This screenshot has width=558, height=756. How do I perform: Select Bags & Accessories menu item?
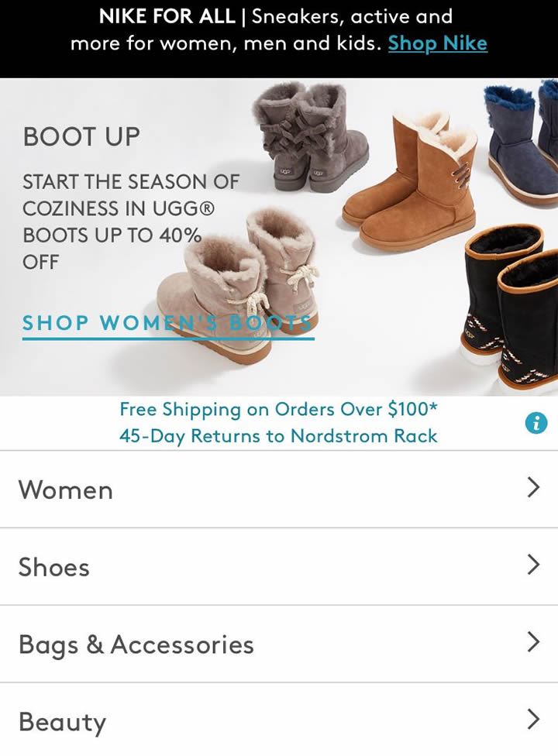click(x=279, y=644)
